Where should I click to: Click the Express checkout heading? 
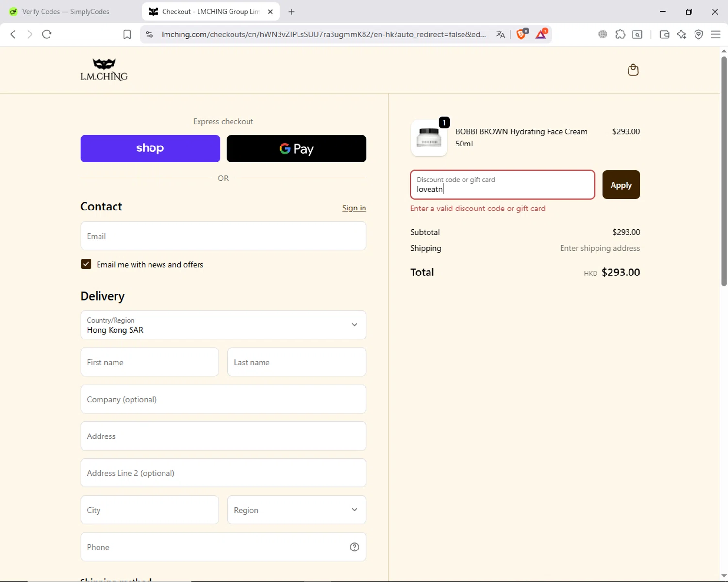(223, 121)
